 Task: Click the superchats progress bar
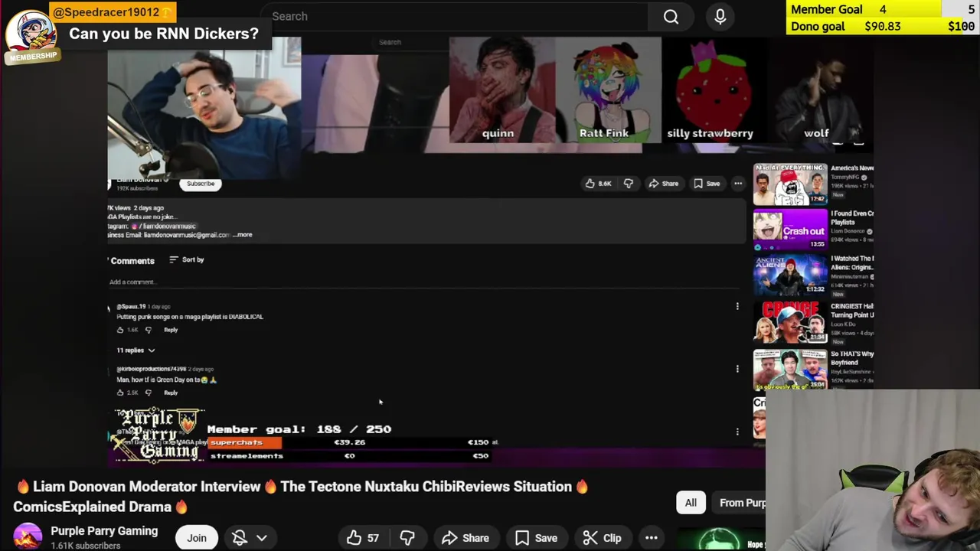tap(348, 442)
